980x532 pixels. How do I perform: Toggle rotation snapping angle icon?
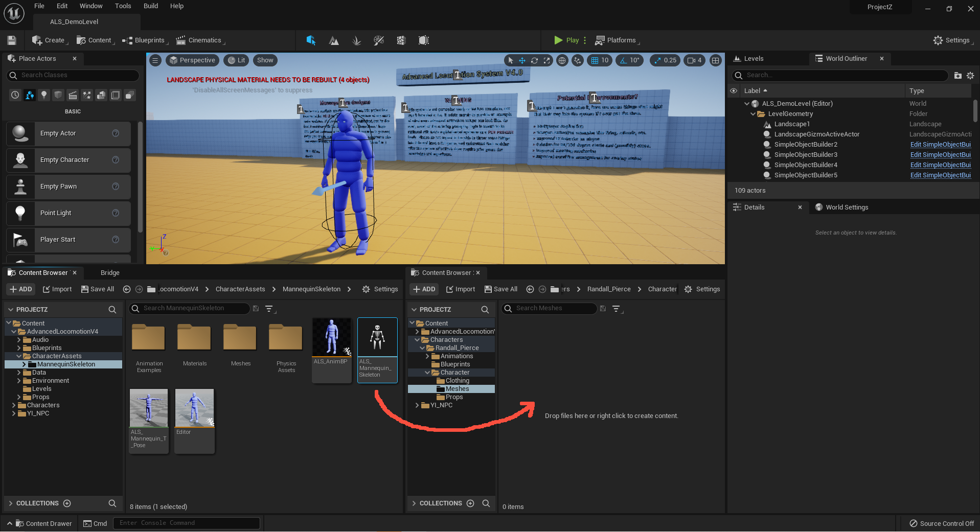[624, 60]
